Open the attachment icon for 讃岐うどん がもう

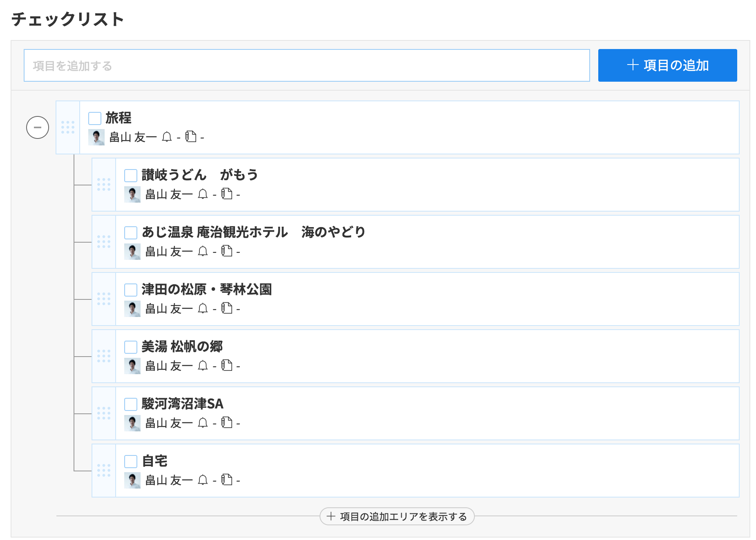coord(227,194)
